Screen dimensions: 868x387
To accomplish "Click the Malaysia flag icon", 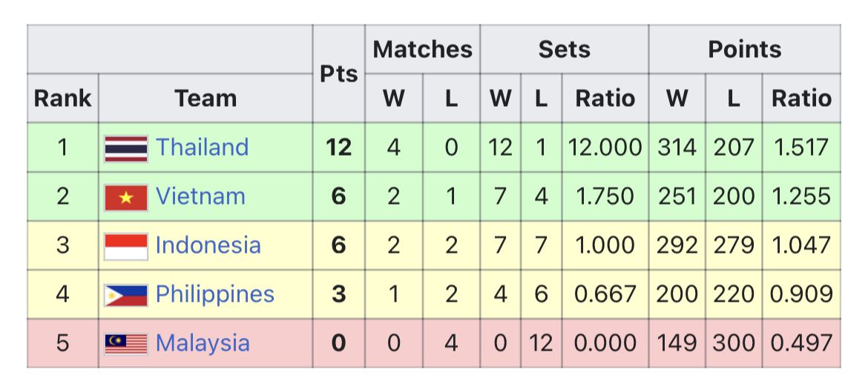I will [125, 344].
